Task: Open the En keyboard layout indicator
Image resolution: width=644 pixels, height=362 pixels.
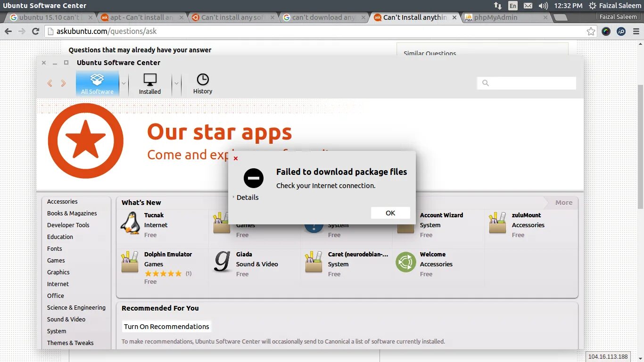Action: pyautogui.click(x=513, y=6)
